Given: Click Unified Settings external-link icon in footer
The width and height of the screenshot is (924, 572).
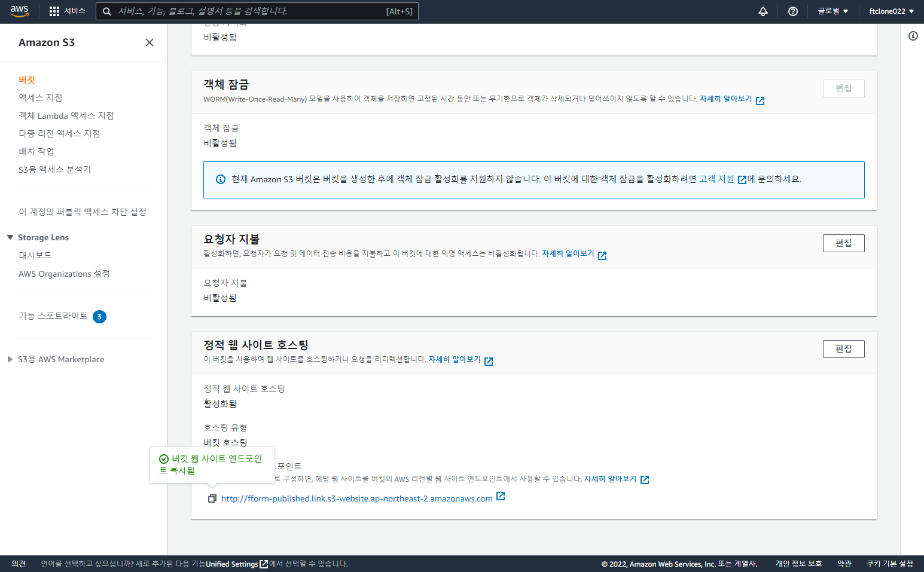Looking at the screenshot, I should coord(264,564).
